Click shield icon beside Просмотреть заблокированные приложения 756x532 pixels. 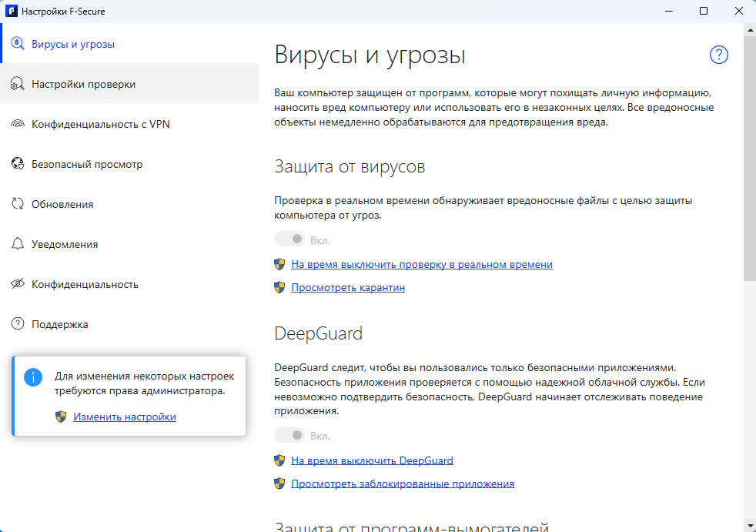pos(279,483)
